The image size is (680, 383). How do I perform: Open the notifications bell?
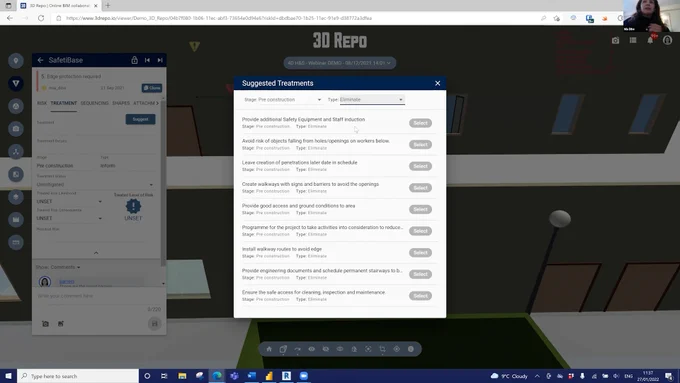(x=650, y=40)
